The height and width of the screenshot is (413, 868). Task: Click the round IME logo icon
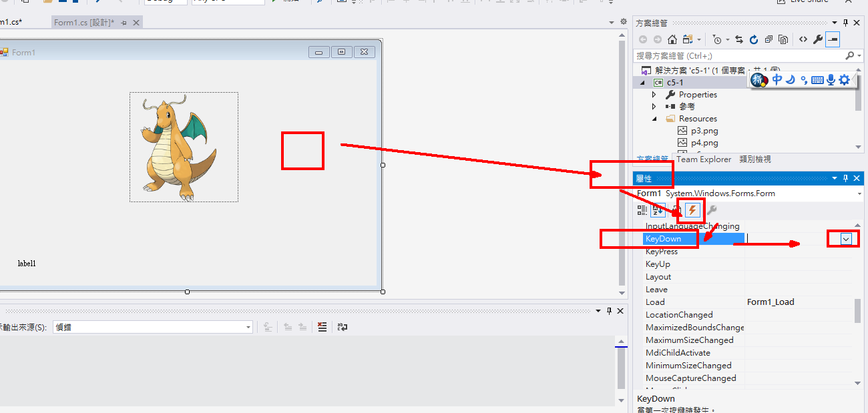[x=760, y=80]
